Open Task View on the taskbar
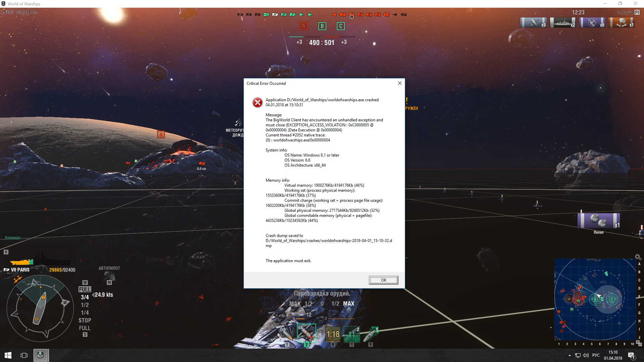The width and height of the screenshot is (644, 362). (x=24, y=355)
